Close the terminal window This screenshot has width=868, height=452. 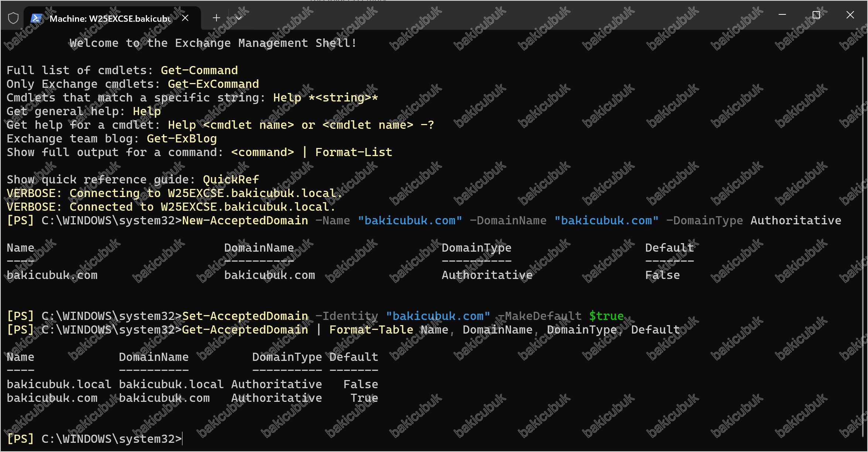(850, 15)
